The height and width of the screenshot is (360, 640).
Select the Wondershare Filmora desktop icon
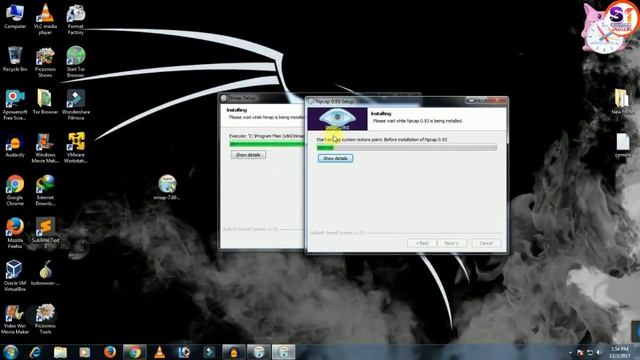coord(76,105)
